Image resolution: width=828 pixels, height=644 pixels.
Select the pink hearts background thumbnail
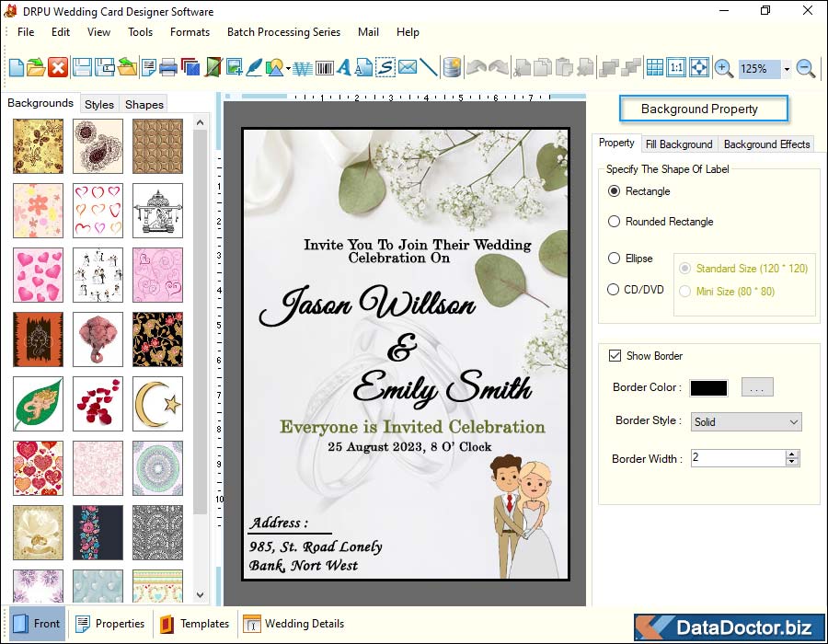(38, 275)
